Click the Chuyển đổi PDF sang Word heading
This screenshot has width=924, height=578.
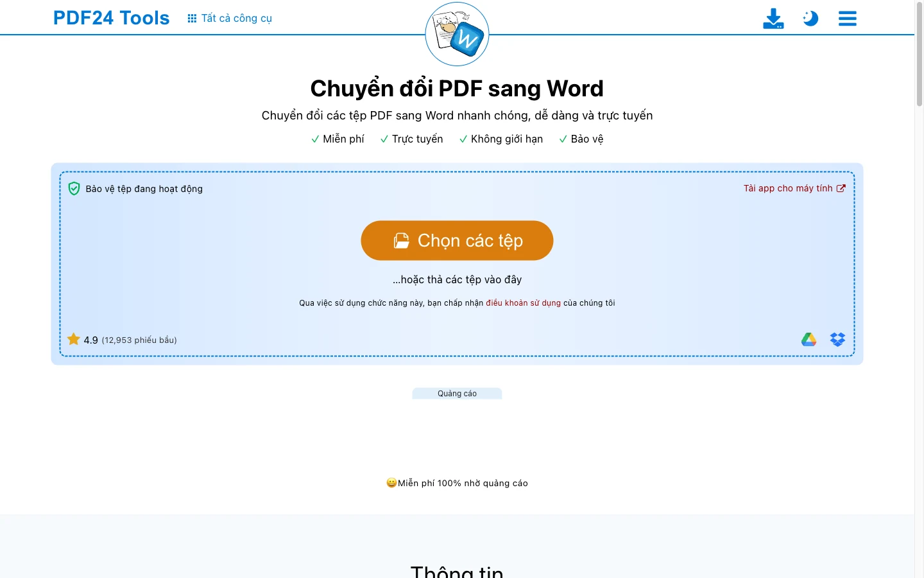tap(457, 88)
